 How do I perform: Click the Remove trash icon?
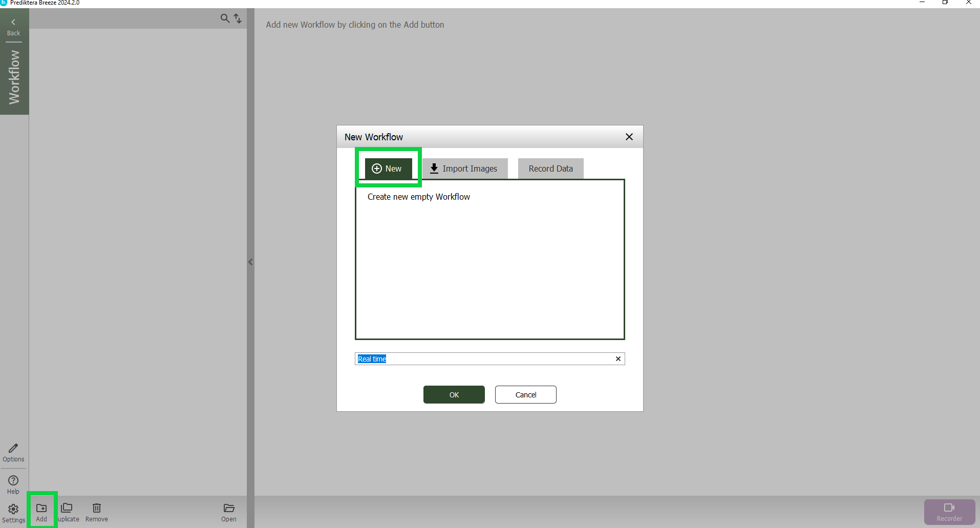point(97,508)
